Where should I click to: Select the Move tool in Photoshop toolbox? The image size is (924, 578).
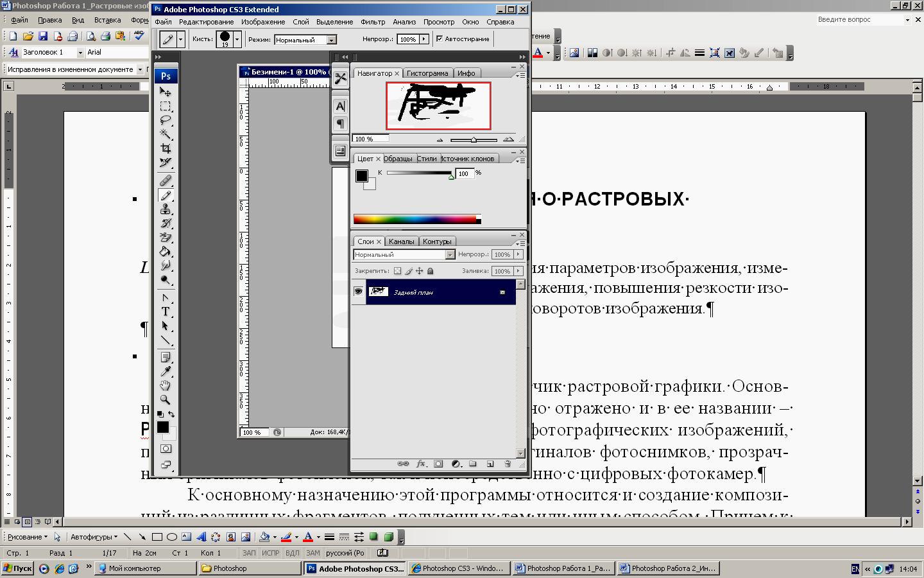(x=166, y=92)
